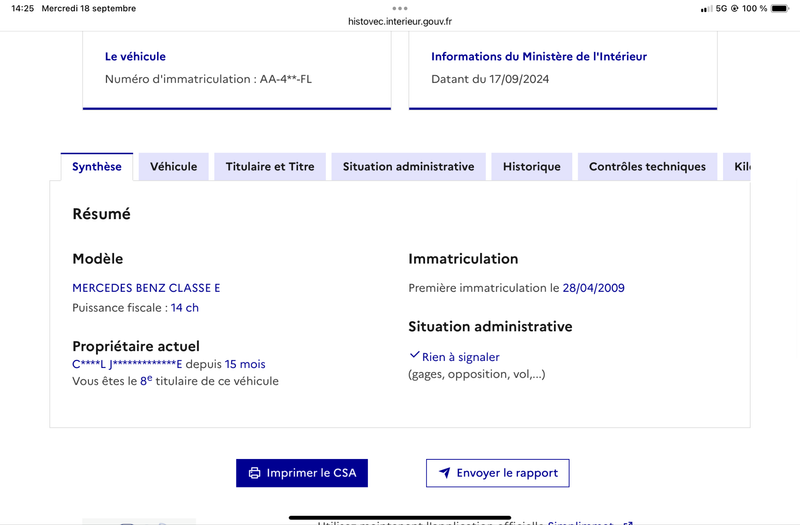Tap the three-dot multitasking icon at top
Screen dimensions: 800x525
(400, 8)
